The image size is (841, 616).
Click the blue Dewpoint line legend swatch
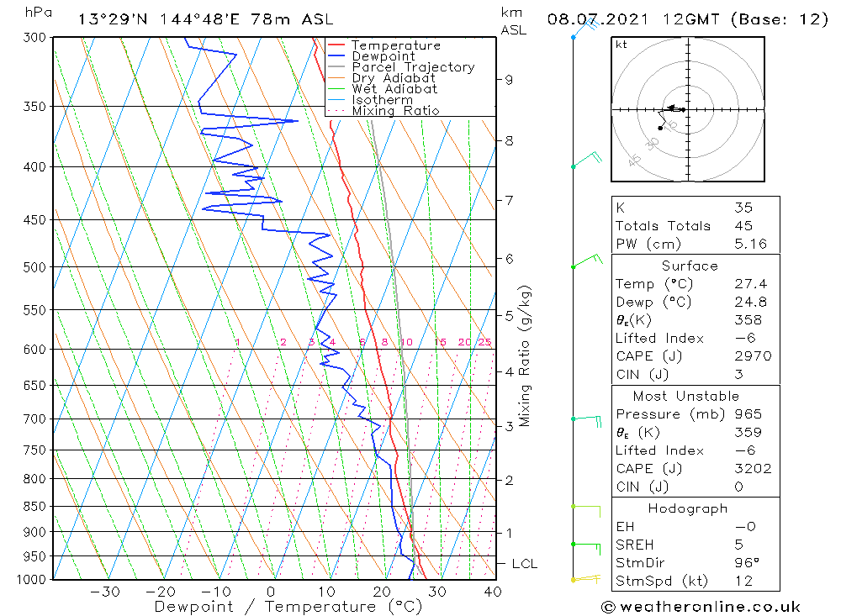pyautogui.click(x=336, y=55)
